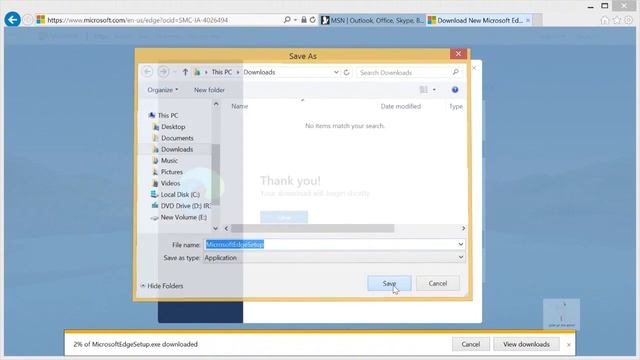Sort by Date modified column header

pyautogui.click(x=400, y=106)
